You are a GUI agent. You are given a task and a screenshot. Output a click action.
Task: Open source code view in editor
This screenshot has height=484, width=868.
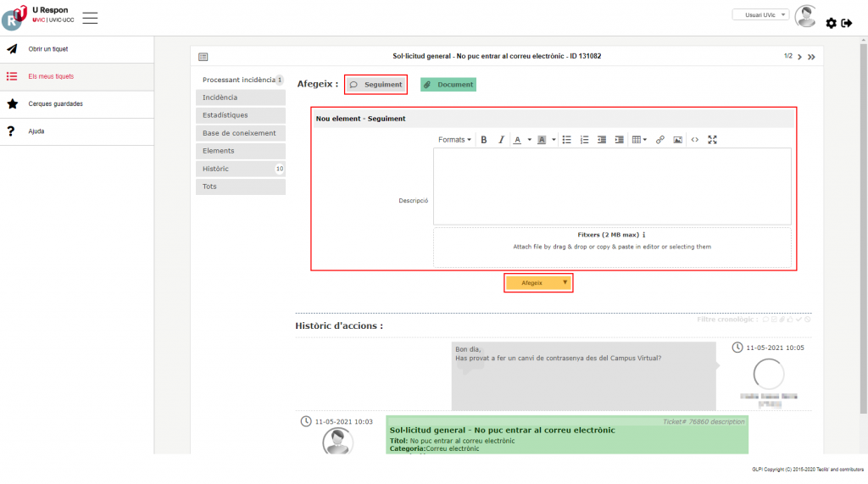point(694,140)
